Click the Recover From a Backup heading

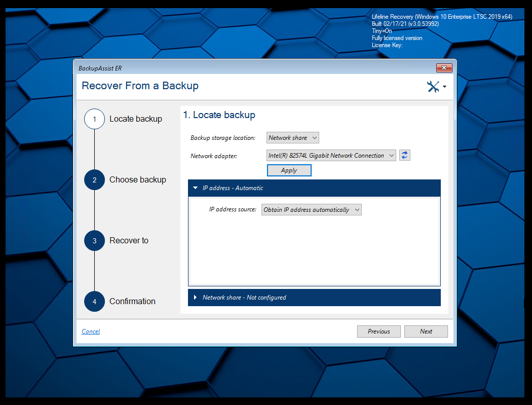pos(140,86)
